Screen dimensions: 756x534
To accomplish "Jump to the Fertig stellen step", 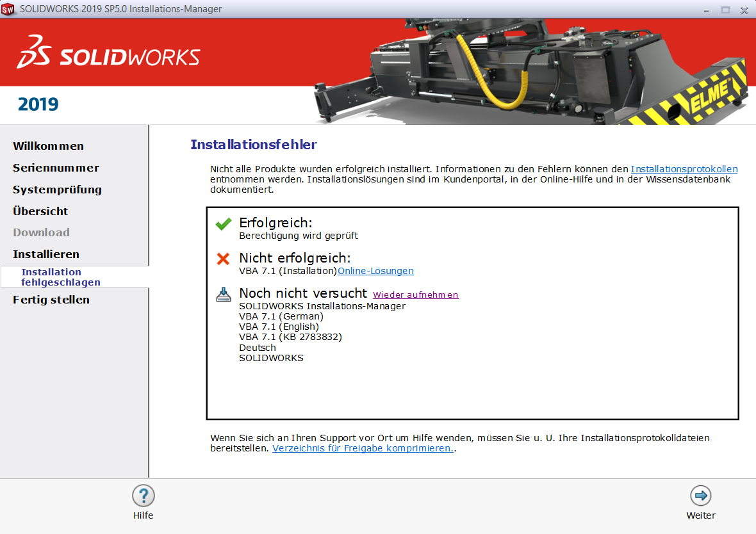I will [51, 300].
